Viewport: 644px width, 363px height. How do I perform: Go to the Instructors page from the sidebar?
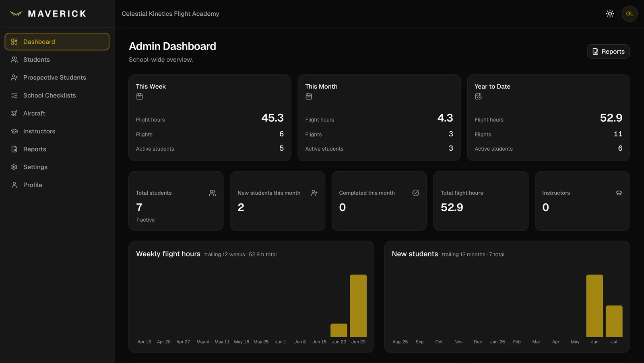click(x=57, y=131)
